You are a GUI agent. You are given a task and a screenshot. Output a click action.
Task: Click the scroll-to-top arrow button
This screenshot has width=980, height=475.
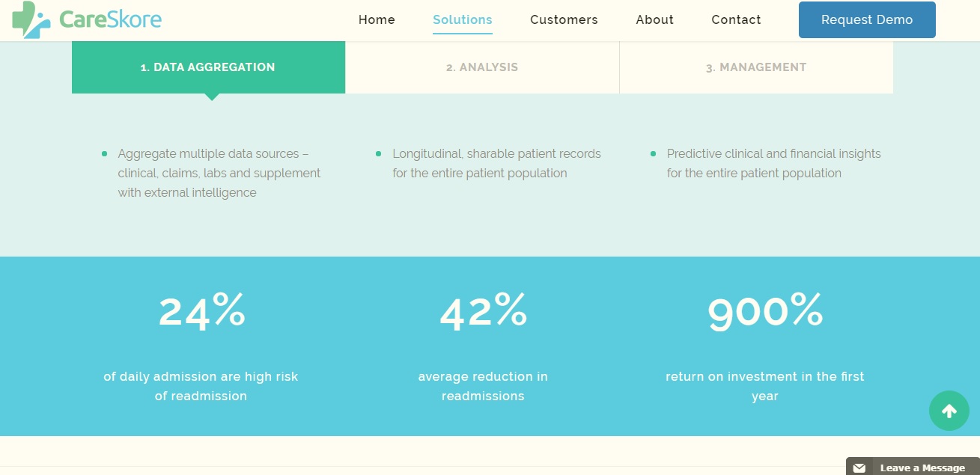(x=949, y=411)
